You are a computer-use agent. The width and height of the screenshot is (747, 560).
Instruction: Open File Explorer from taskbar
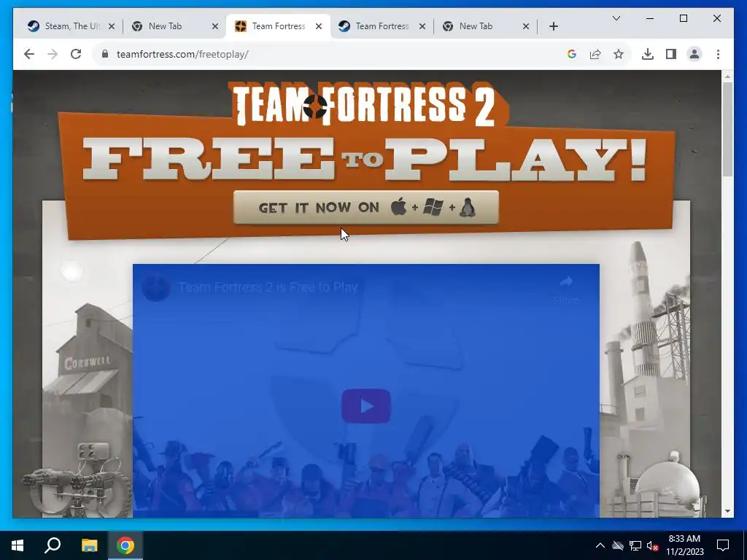point(89,545)
